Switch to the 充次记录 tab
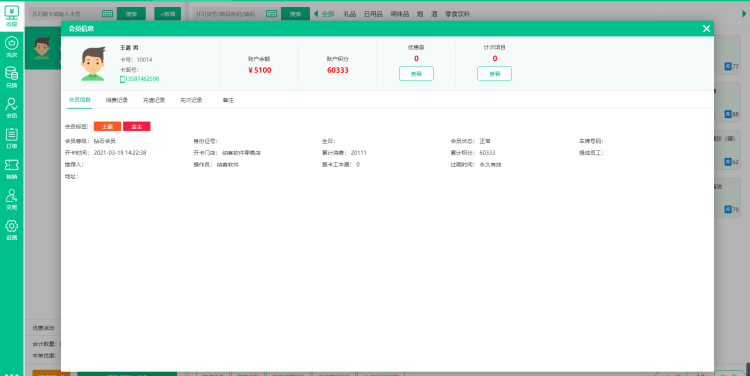 [x=191, y=100]
